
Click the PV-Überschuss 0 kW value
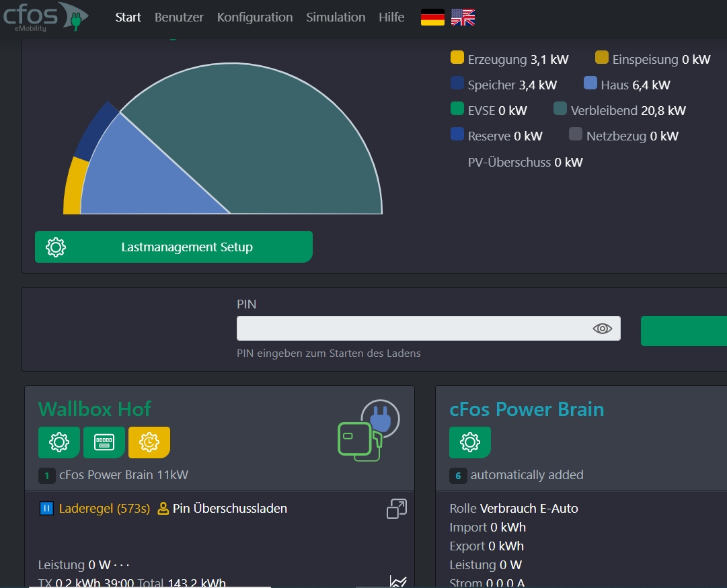(x=568, y=162)
